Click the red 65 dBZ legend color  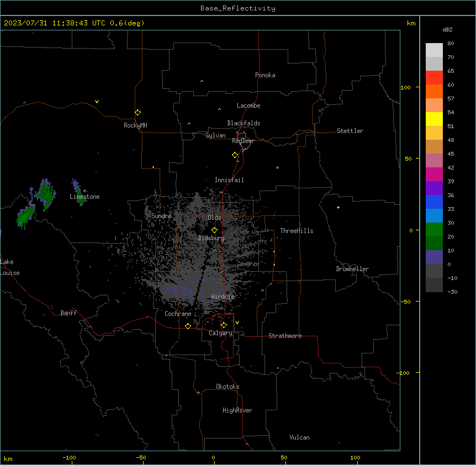(x=434, y=77)
